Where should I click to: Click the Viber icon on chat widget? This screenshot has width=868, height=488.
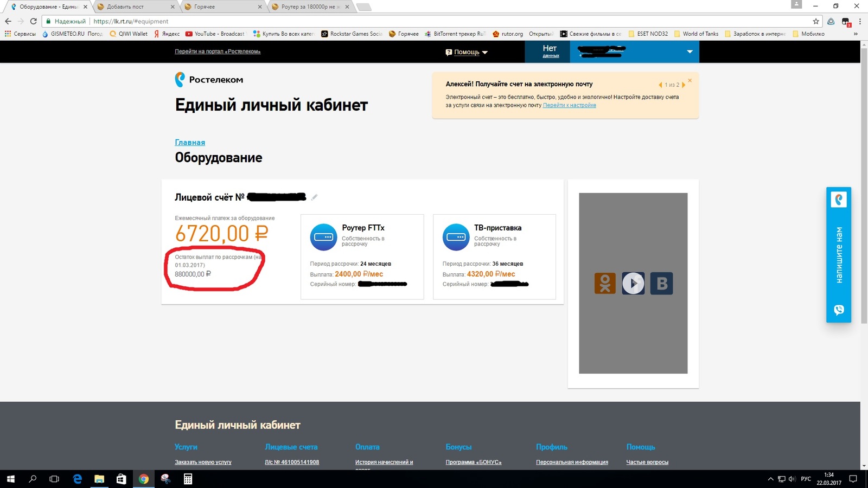click(839, 310)
